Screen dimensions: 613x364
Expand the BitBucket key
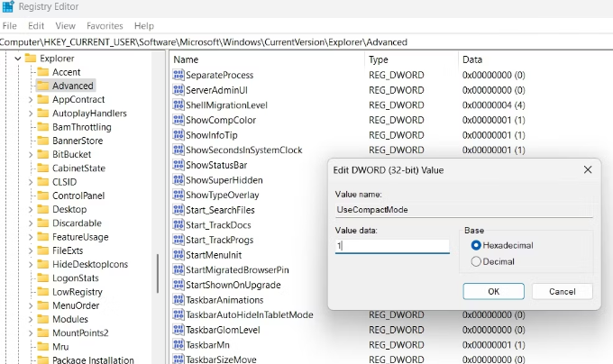point(31,155)
